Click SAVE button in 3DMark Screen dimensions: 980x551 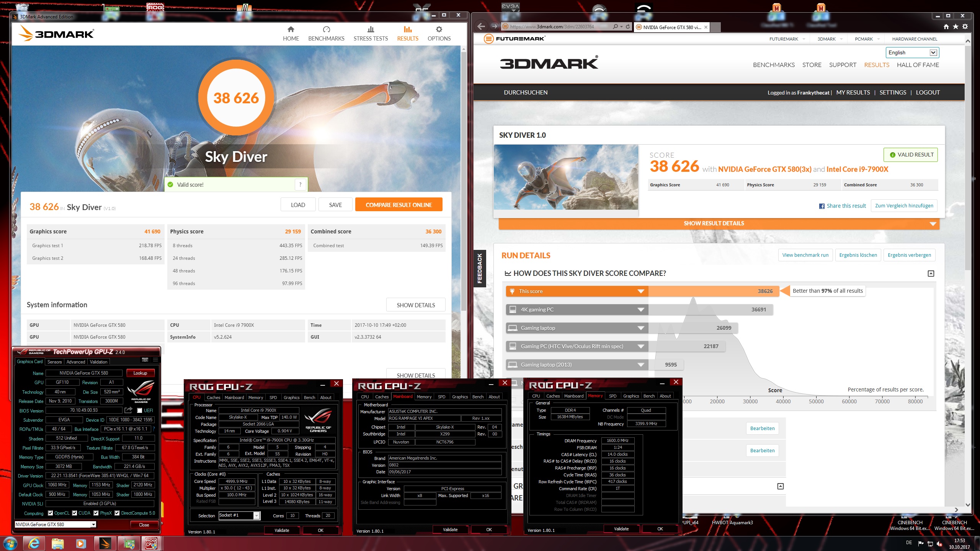335,205
